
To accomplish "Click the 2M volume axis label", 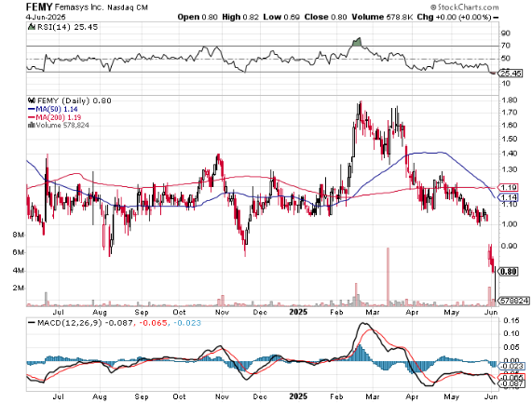I will click(19, 289).
